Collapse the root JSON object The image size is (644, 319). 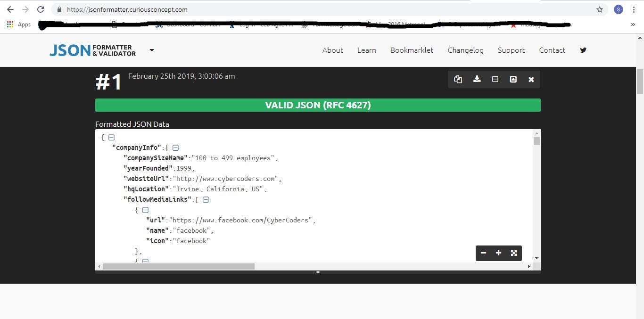coord(111,137)
